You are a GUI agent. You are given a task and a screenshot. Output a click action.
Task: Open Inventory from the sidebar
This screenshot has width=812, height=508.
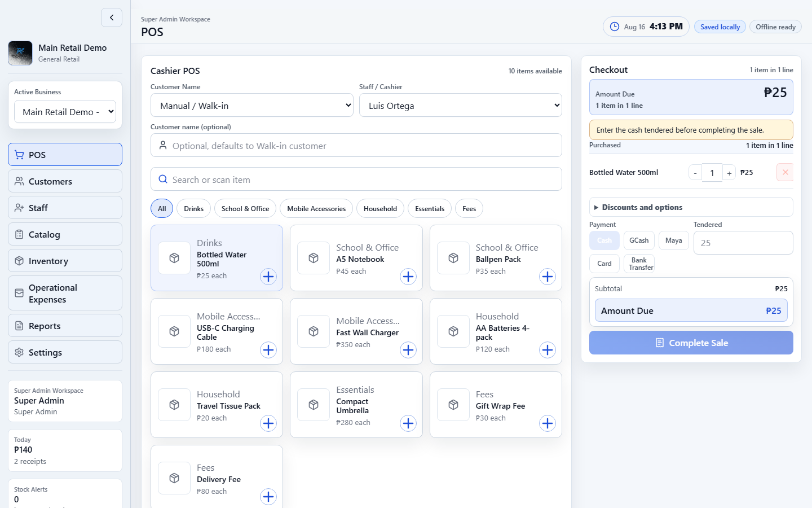[65, 261]
